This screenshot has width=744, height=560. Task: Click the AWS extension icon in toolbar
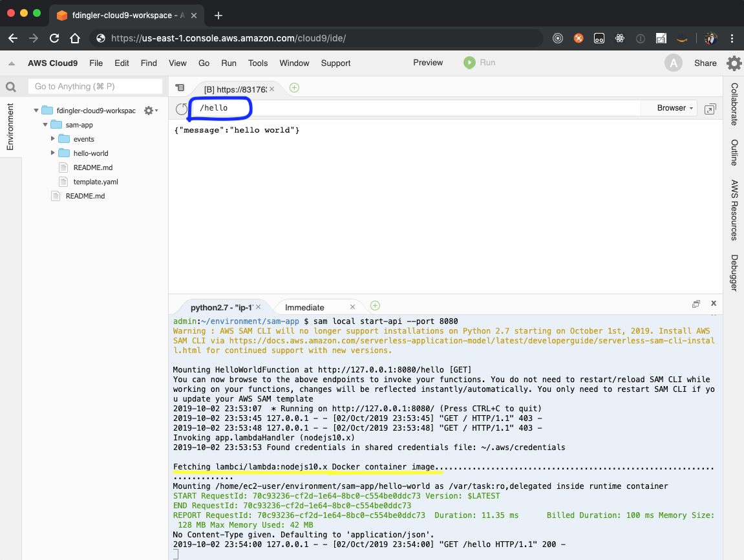(x=682, y=38)
